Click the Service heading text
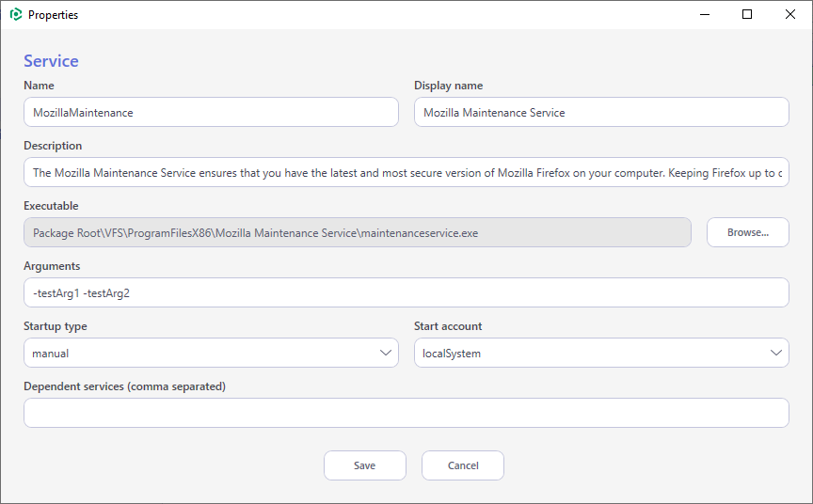 tap(52, 61)
